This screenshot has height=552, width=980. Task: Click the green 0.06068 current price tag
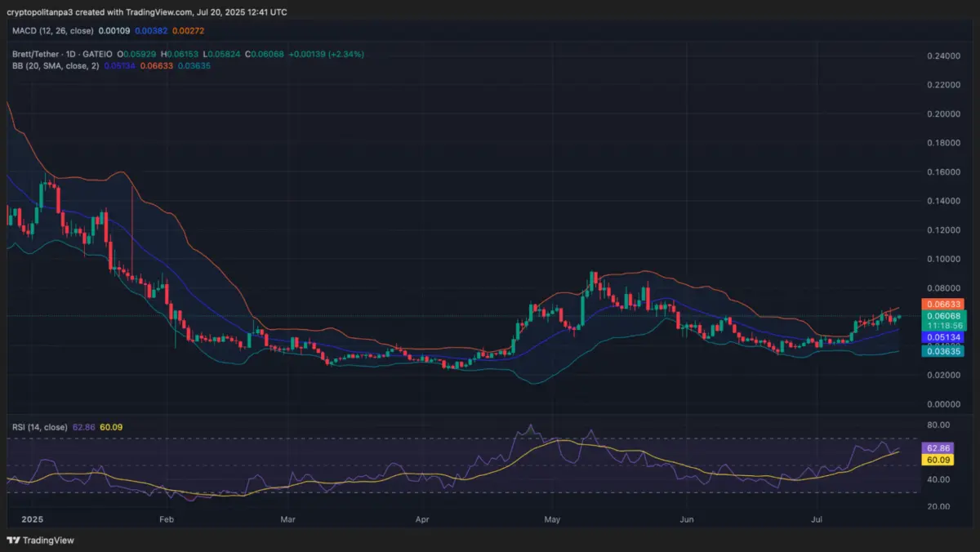click(944, 315)
